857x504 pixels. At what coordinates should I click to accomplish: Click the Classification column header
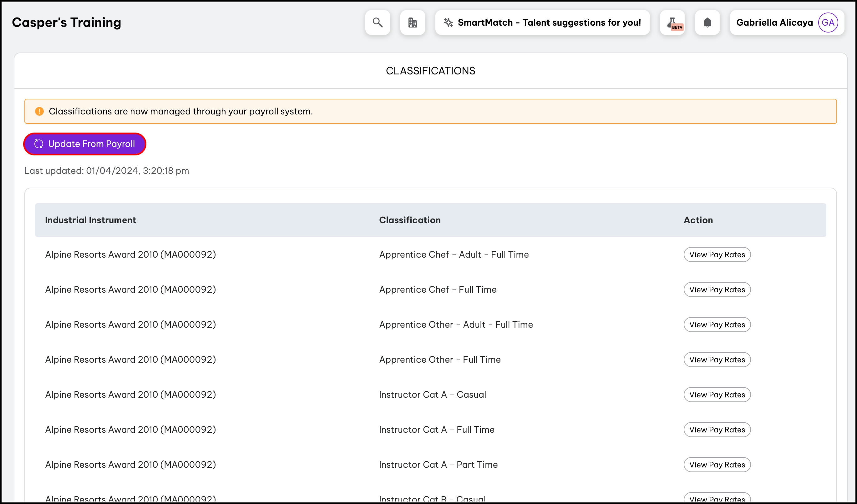click(x=409, y=220)
